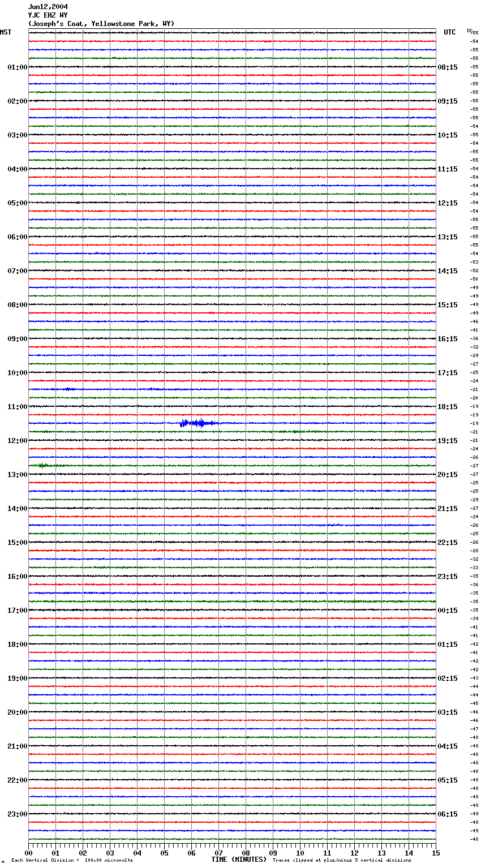Click the 16:00 MST time label

(18, 577)
